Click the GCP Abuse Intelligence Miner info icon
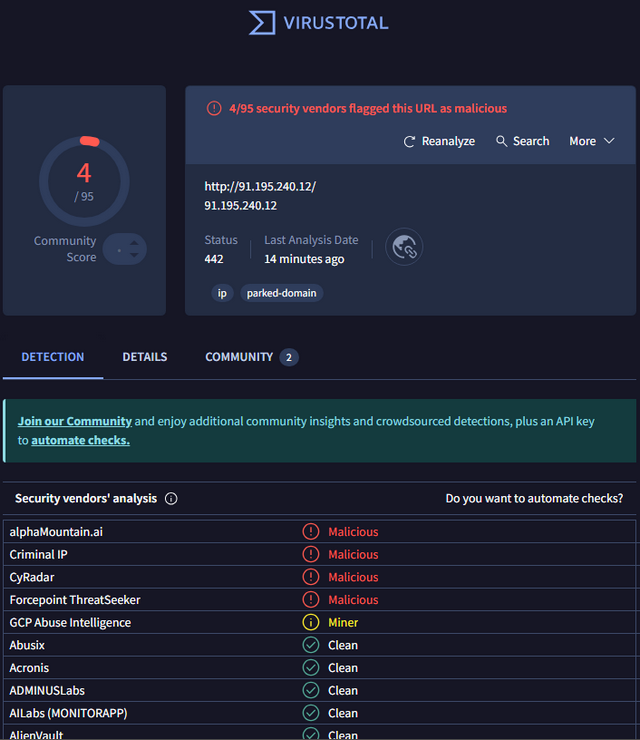640x740 pixels. coord(311,622)
